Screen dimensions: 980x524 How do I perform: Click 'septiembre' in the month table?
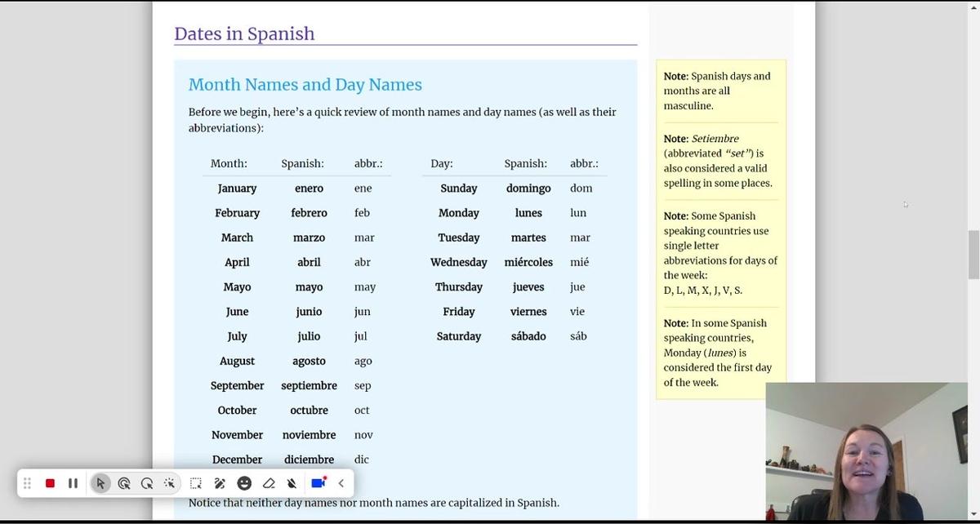[309, 385]
